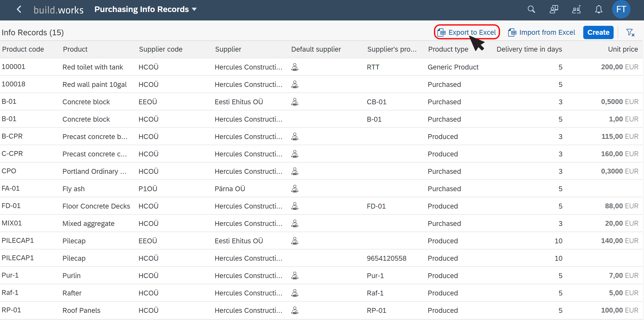Click the P1OÜ supplier code cell

pyautogui.click(x=148, y=189)
